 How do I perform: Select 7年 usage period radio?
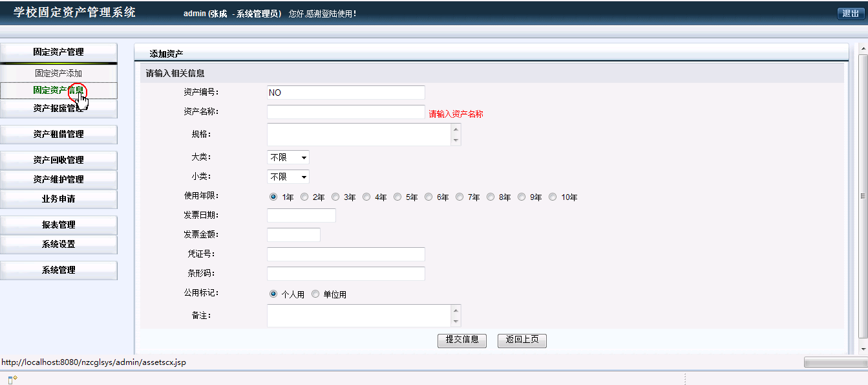tap(460, 197)
